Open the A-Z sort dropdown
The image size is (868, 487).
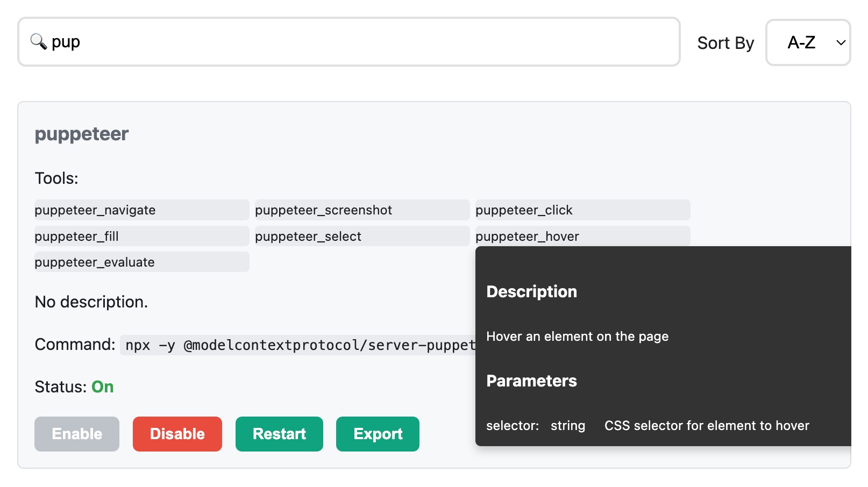tap(808, 42)
